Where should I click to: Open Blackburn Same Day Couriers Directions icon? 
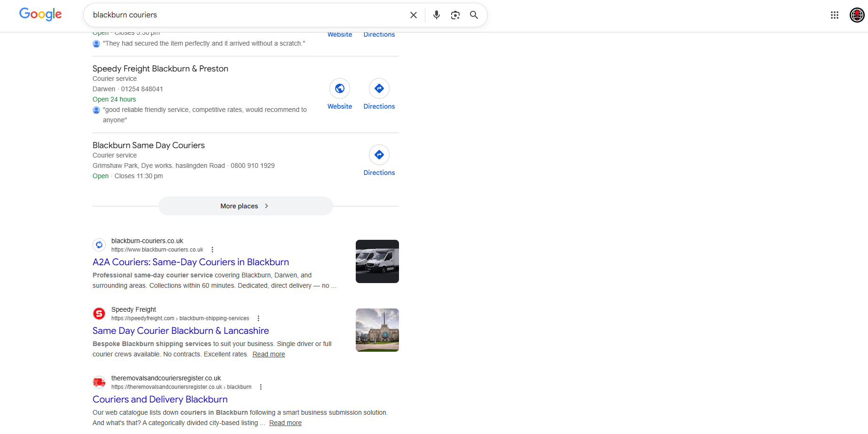[379, 155]
